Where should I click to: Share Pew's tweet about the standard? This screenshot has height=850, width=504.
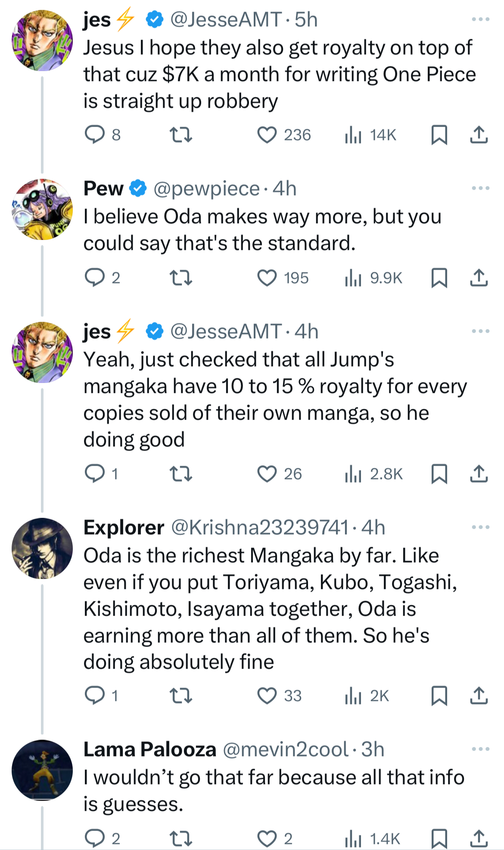(x=479, y=278)
